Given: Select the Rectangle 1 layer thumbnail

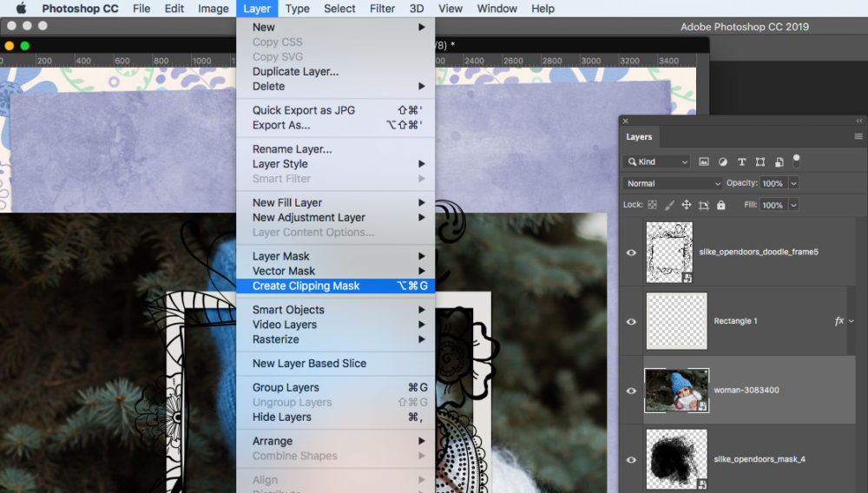Looking at the screenshot, I should click(x=676, y=321).
